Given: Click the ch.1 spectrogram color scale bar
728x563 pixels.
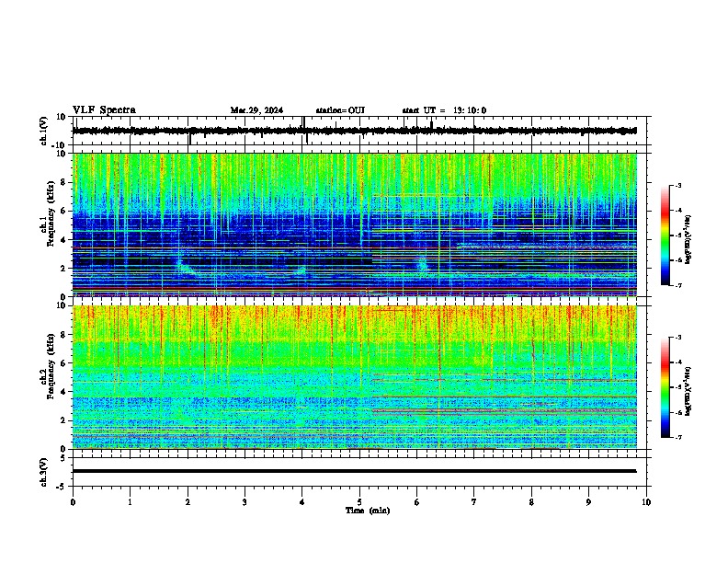Looking at the screenshot, I should 665,236.
